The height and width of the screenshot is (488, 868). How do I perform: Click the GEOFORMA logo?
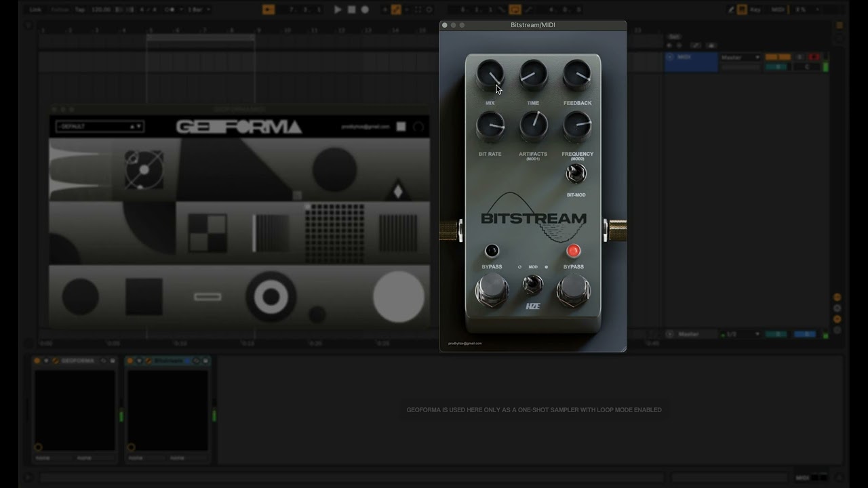pos(239,127)
